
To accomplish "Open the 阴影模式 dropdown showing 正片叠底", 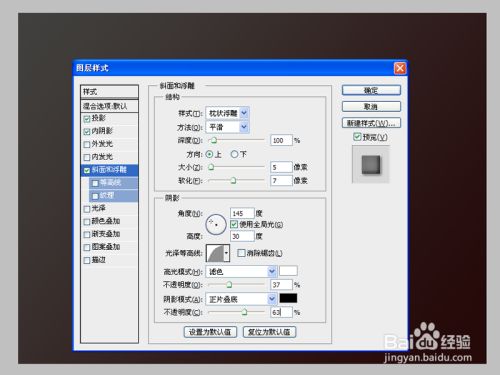I will pyautogui.click(x=241, y=299).
